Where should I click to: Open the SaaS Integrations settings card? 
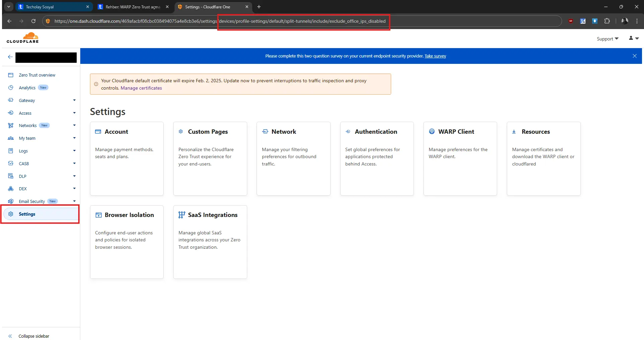tap(210, 242)
